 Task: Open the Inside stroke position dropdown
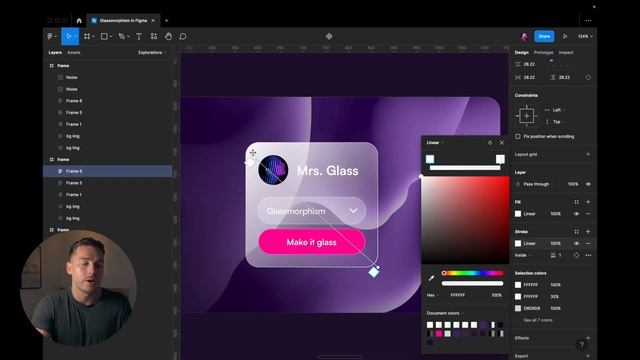(x=523, y=255)
